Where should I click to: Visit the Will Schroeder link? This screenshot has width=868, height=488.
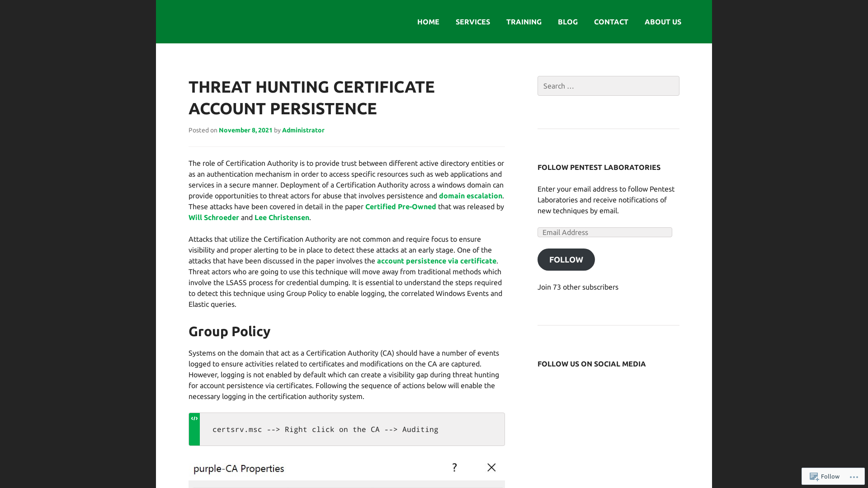213,217
